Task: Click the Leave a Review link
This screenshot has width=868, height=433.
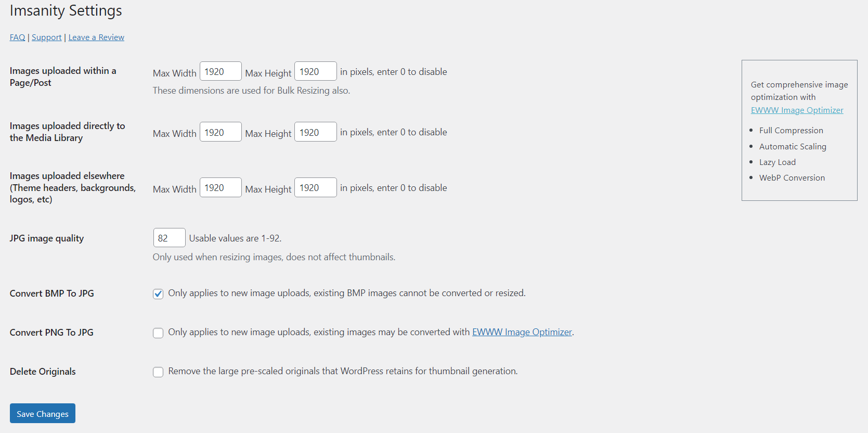Action: click(x=96, y=37)
